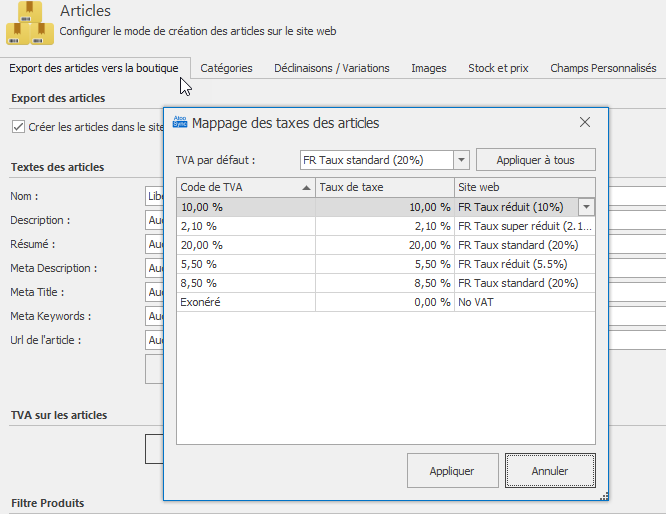The height and width of the screenshot is (514, 666).
Task: Open the Stock et prix tab
Action: tap(498, 68)
